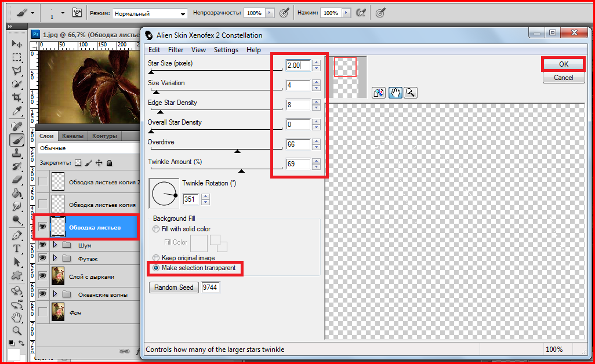Select the Smudge tool
Image resolution: width=595 pixels, height=364 pixels.
tap(17, 206)
